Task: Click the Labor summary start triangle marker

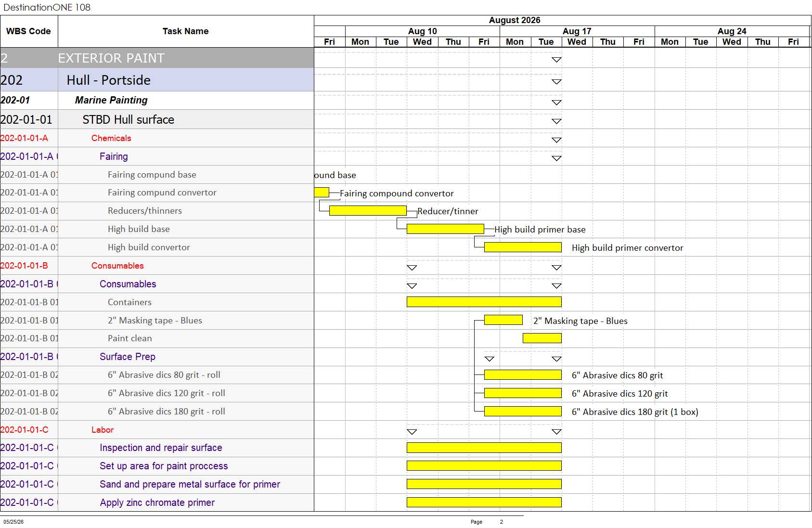Action: tap(412, 432)
